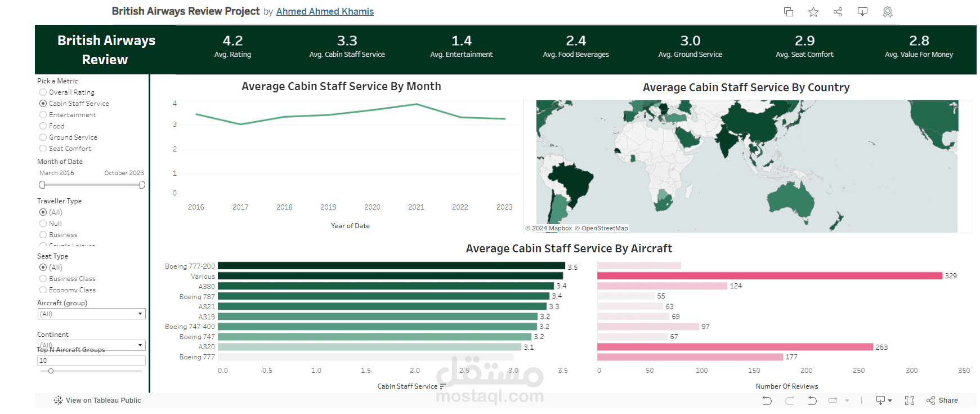This screenshot has height=414, width=980.
Task: Click the download icon in the header
Action: (x=862, y=12)
